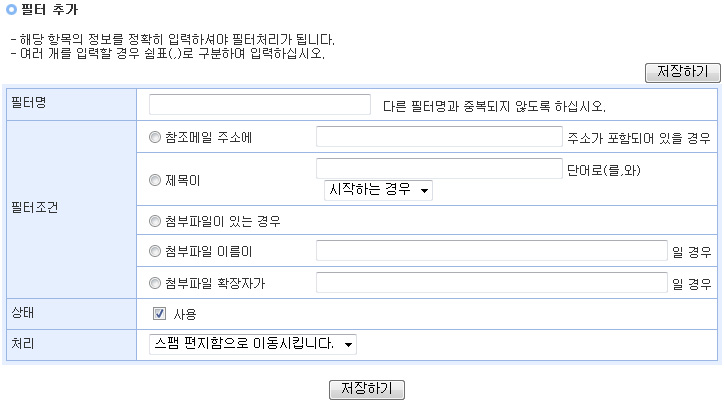
Task: Click the 필터명 text field
Action: (260, 105)
